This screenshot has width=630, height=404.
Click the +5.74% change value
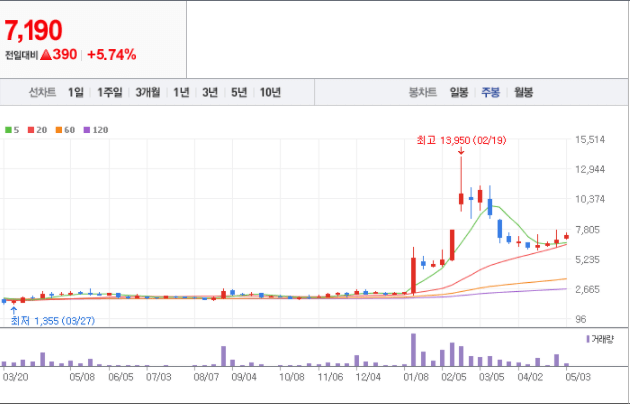(112, 55)
